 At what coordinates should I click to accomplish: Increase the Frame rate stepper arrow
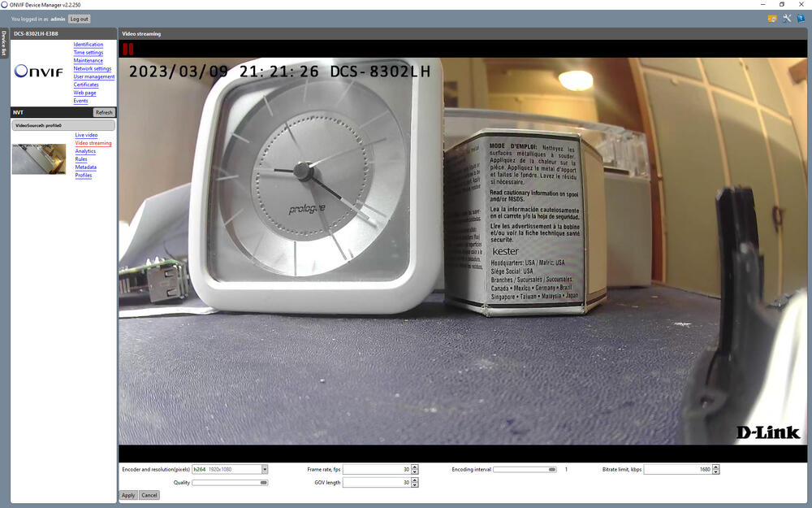[415, 467]
